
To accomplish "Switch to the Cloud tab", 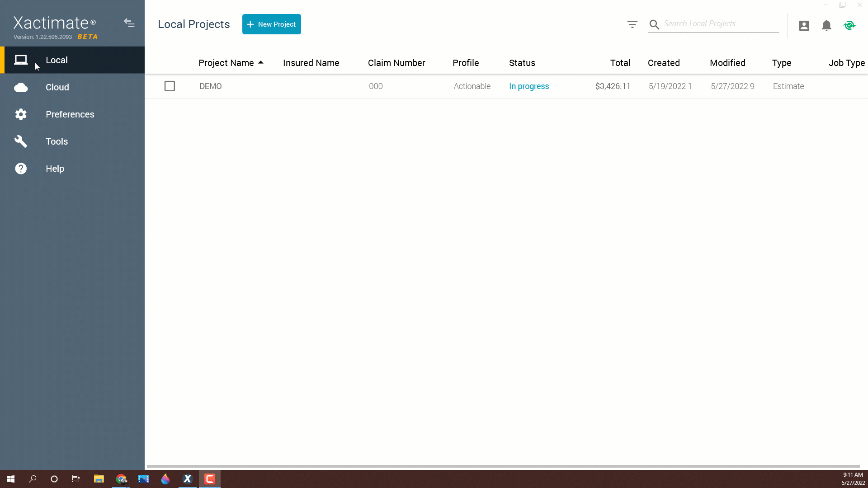I will [57, 87].
